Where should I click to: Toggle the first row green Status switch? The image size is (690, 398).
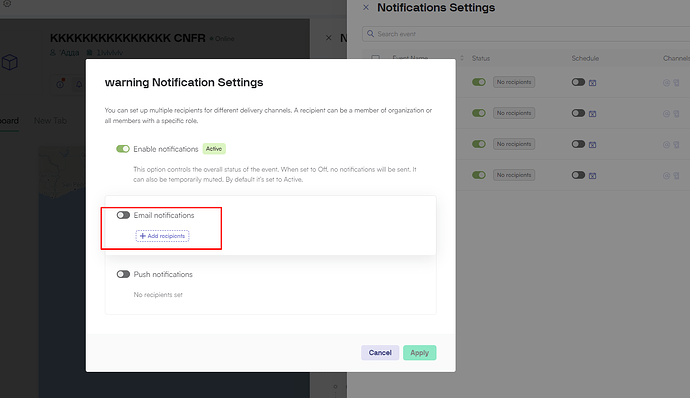[479, 82]
